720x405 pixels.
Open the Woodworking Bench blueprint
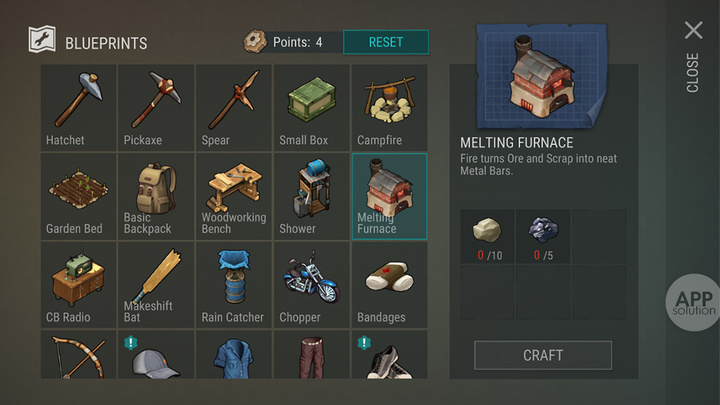(x=234, y=197)
